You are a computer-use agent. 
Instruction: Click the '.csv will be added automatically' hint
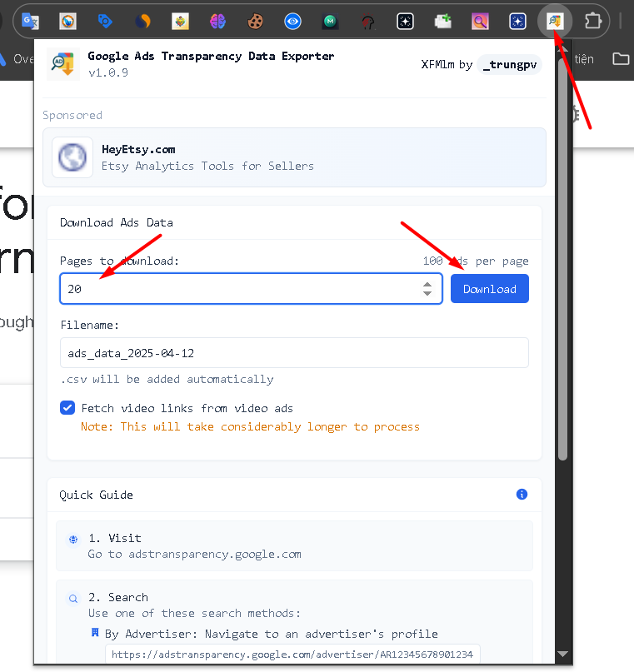pyautogui.click(x=167, y=379)
